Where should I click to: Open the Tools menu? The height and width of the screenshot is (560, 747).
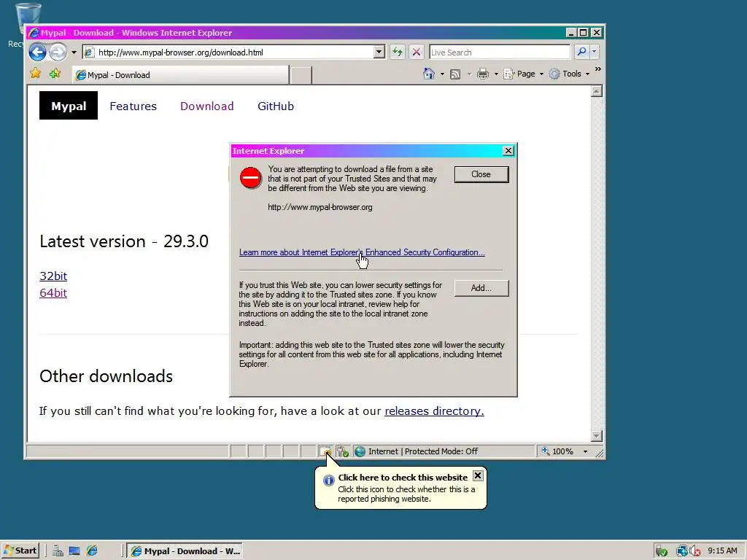(x=569, y=74)
